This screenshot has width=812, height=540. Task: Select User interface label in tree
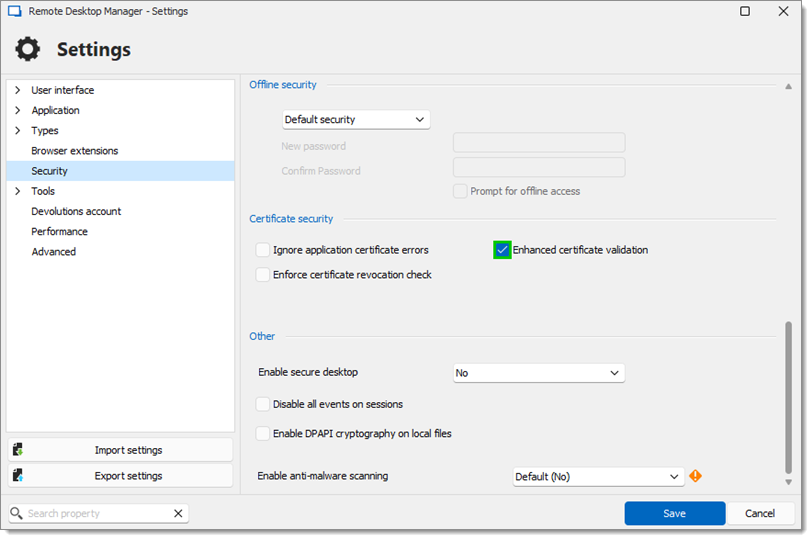pos(63,90)
